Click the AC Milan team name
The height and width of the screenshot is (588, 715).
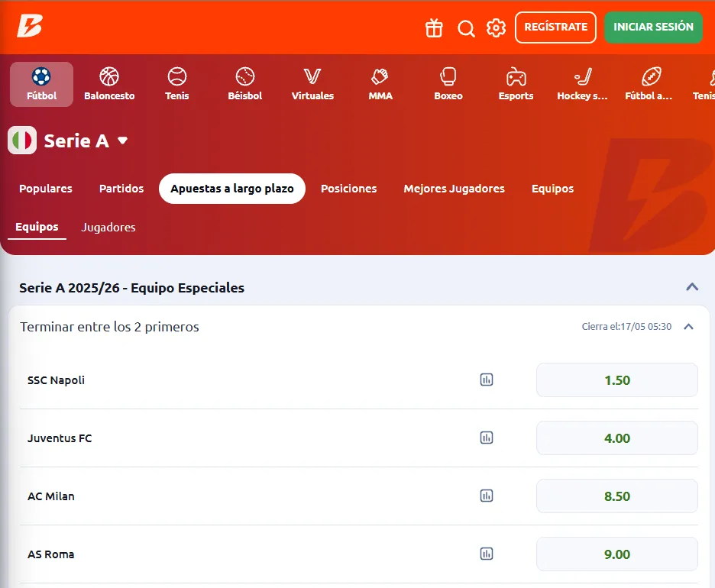51,496
